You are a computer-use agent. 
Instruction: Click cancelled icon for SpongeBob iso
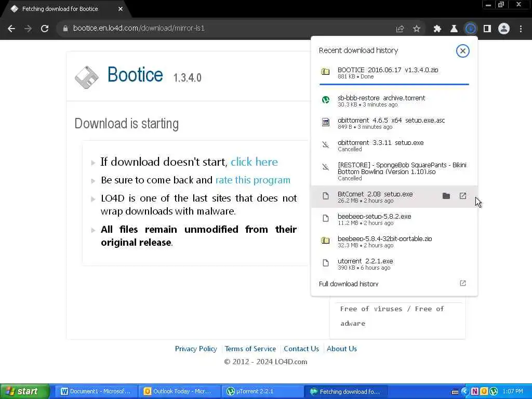[325, 167]
